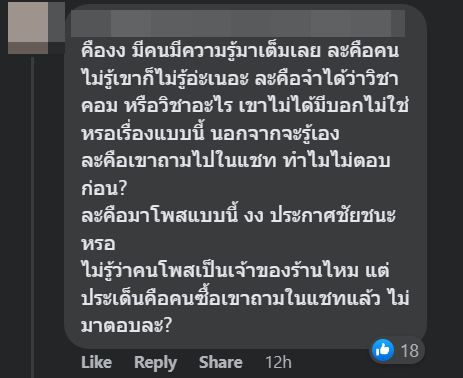Click the line starting with ละคือเขาถามไปในแชท
Screen dimensions: 463x378
[236, 161]
